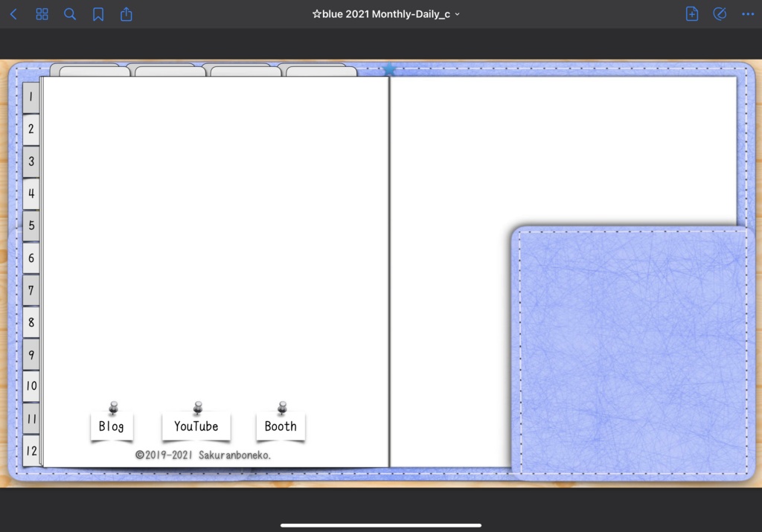This screenshot has height=532, width=762.
Task: Open the share and export menu
Action: (x=127, y=14)
